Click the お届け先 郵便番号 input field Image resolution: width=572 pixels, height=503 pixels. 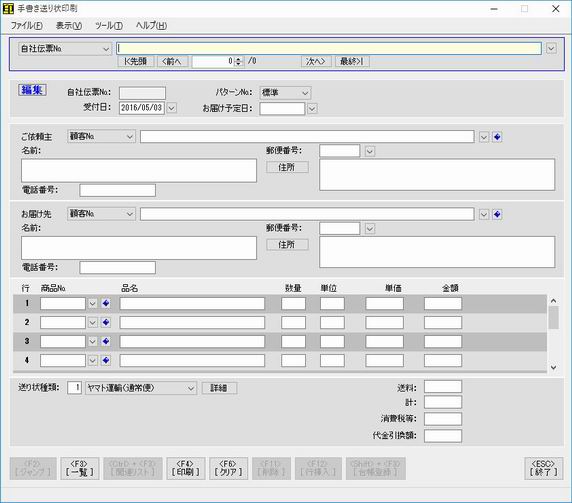point(340,229)
